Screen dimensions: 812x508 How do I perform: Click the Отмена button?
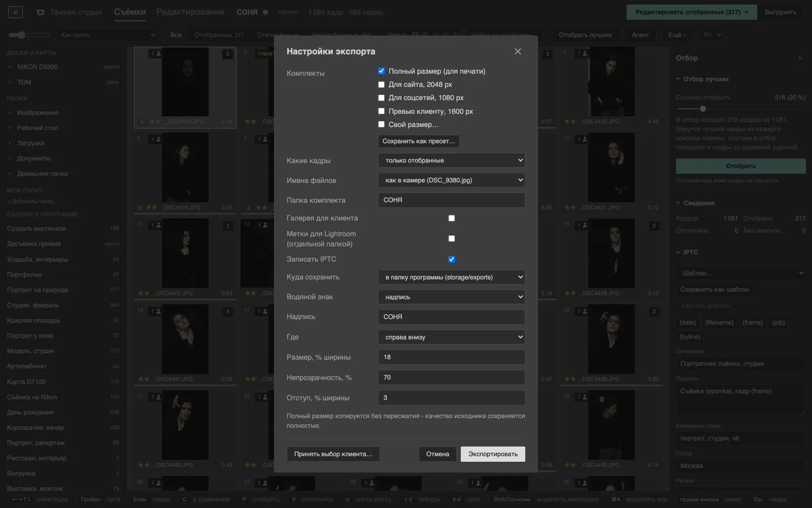coord(437,454)
